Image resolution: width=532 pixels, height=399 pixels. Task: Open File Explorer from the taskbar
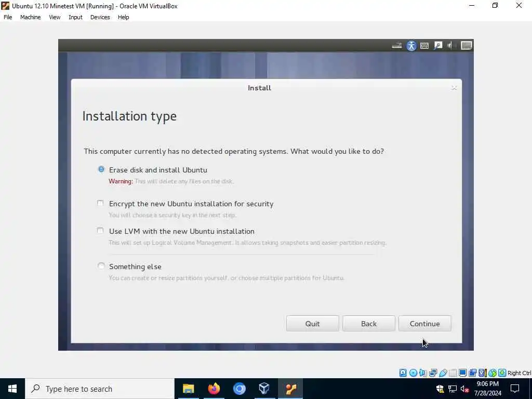pos(188,389)
